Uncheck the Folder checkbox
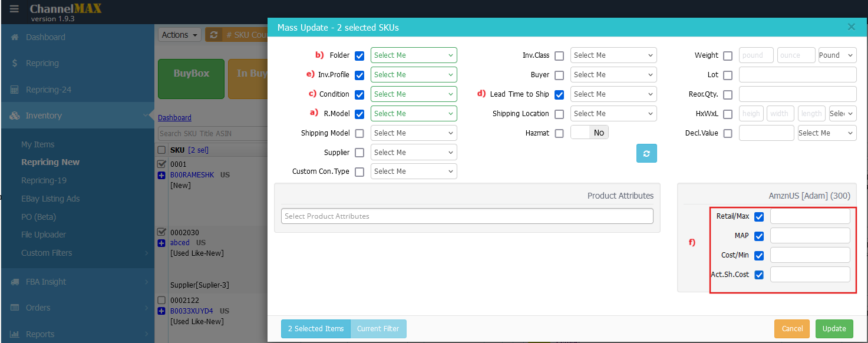The width and height of the screenshot is (868, 343). tap(359, 56)
